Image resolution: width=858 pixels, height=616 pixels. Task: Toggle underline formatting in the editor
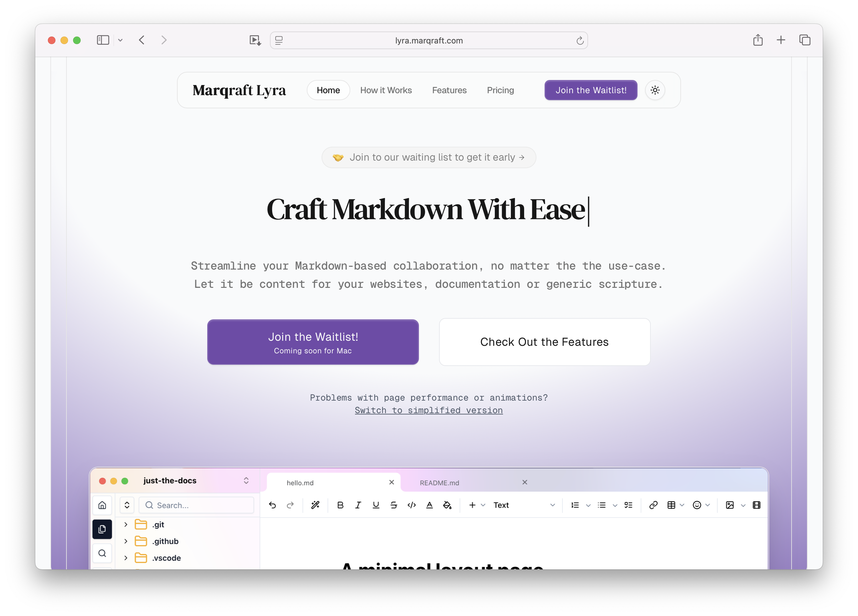pos(376,505)
